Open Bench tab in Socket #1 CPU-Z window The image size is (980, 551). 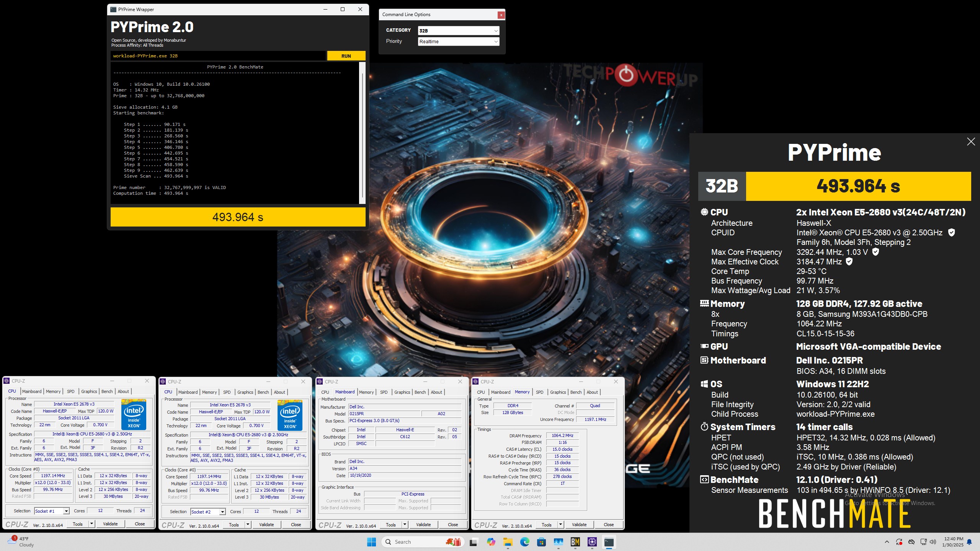(107, 391)
